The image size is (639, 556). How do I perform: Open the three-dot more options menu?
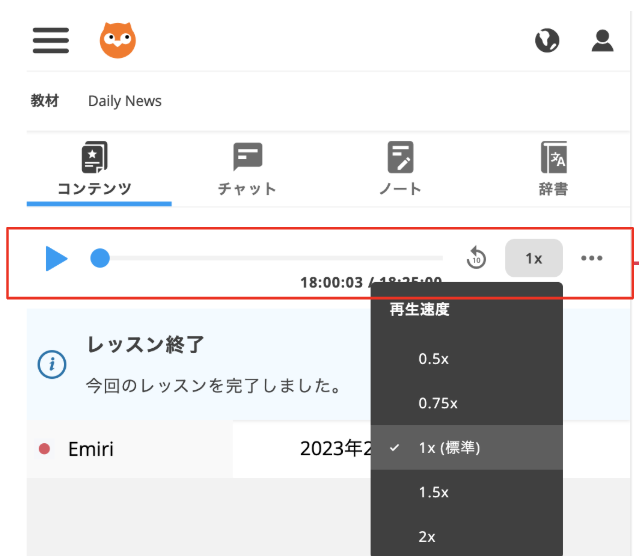(x=592, y=258)
